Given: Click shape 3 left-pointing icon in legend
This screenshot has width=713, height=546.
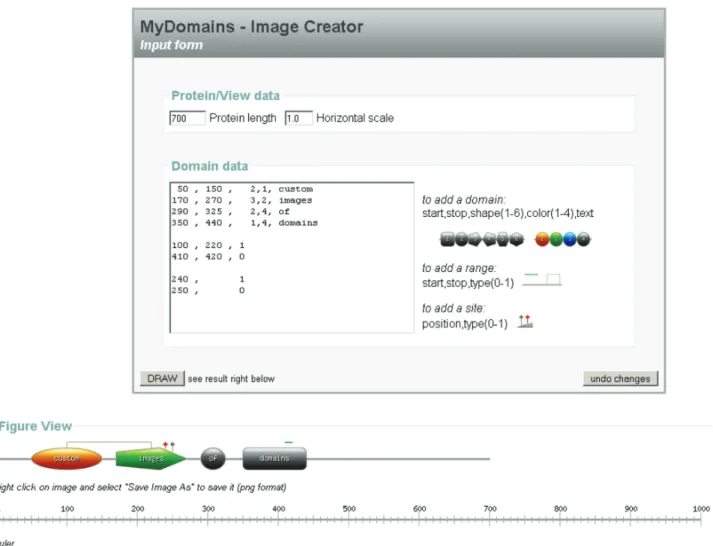Looking at the screenshot, I should [x=475, y=239].
